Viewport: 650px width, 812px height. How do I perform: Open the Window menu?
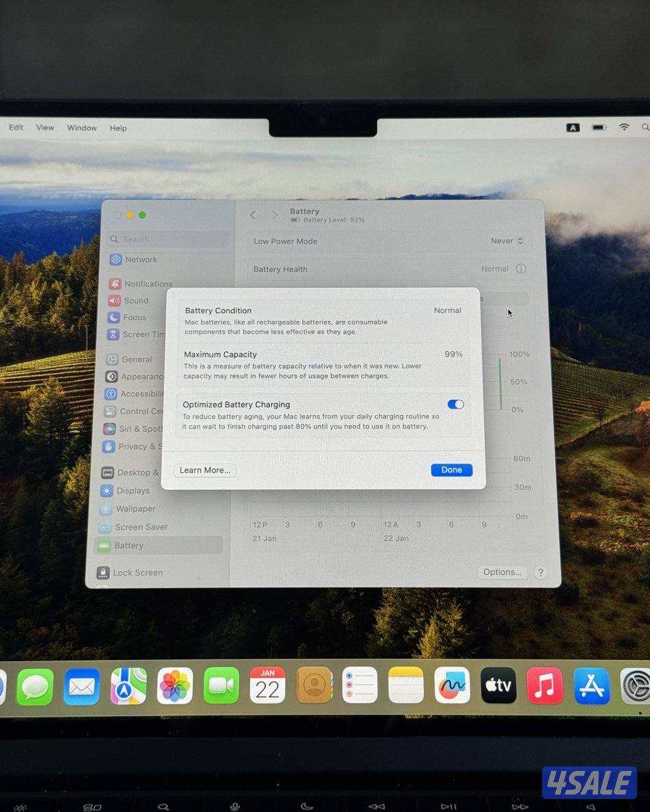(x=82, y=128)
